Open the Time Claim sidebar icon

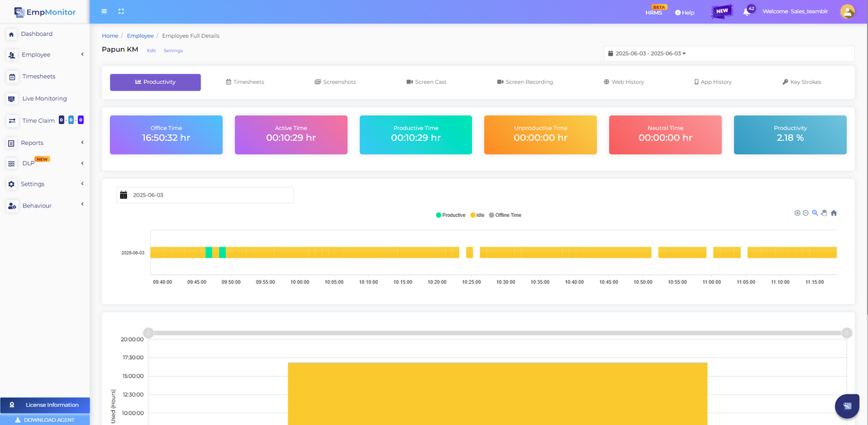(x=12, y=121)
